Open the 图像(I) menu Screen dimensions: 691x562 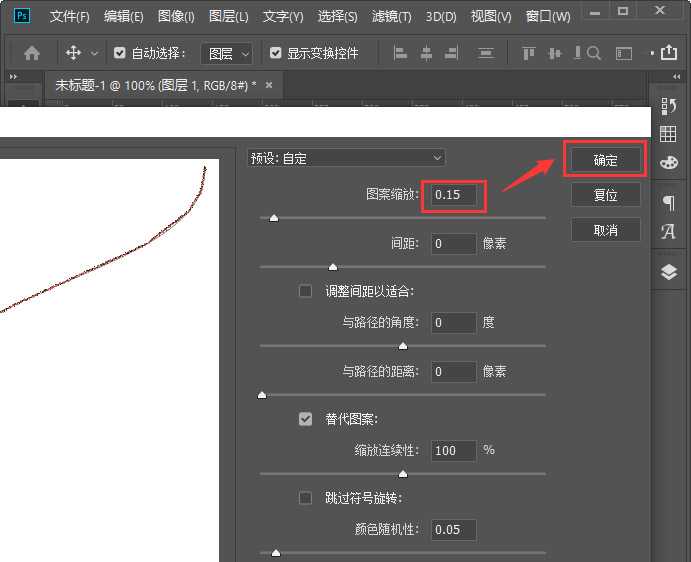click(176, 17)
